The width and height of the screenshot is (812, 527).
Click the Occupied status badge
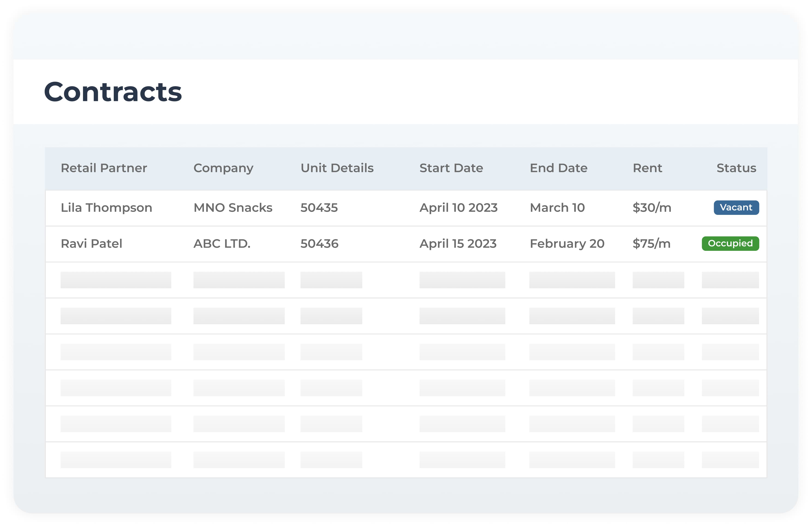(x=730, y=243)
